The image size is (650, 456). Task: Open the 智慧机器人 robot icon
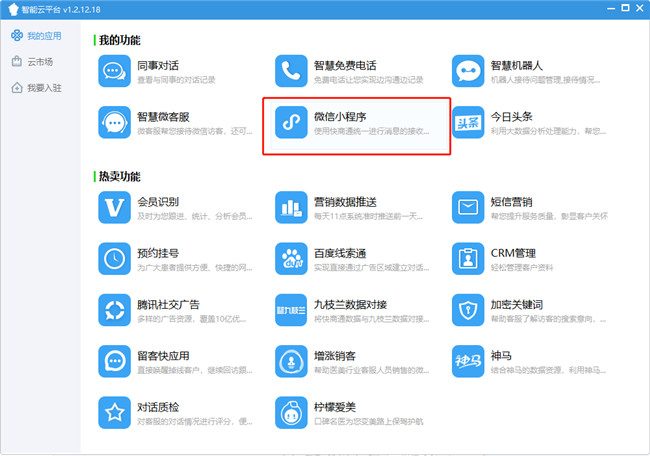click(468, 70)
